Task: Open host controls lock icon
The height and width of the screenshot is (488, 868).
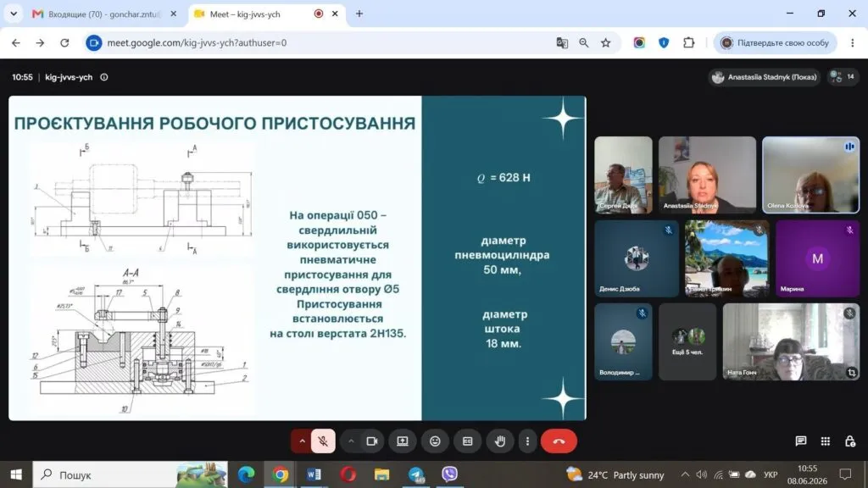Action: coord(850,441)
